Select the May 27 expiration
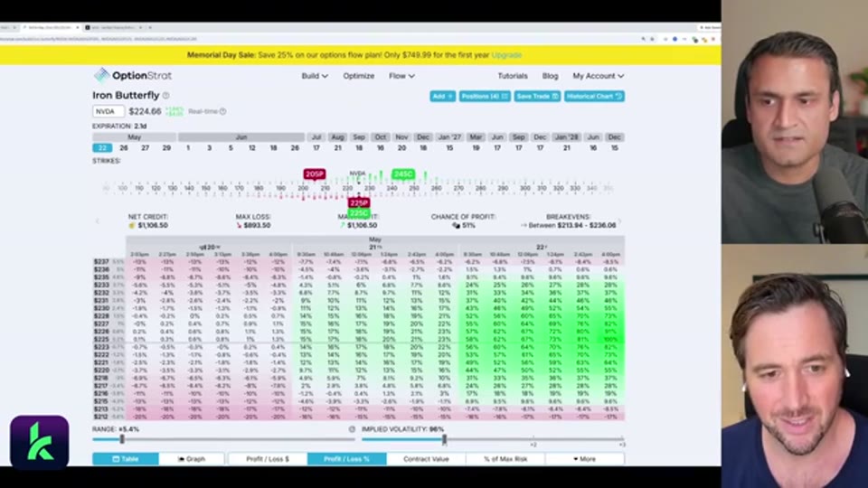This screenshot has height=488, width=868. [x=145, y=147]
